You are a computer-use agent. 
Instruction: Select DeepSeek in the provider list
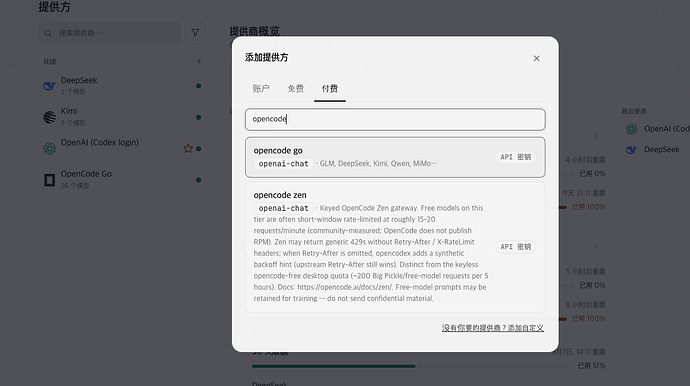click(x=121, y=85)
